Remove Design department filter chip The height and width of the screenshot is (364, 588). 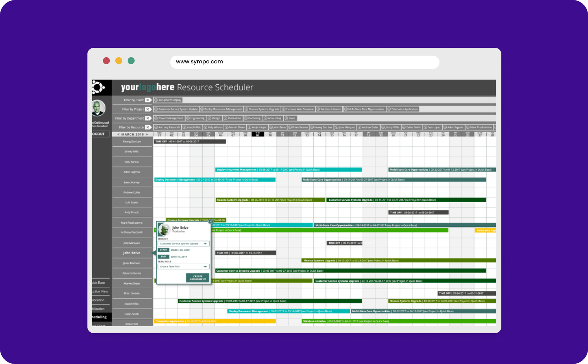(x=209, y=118)
